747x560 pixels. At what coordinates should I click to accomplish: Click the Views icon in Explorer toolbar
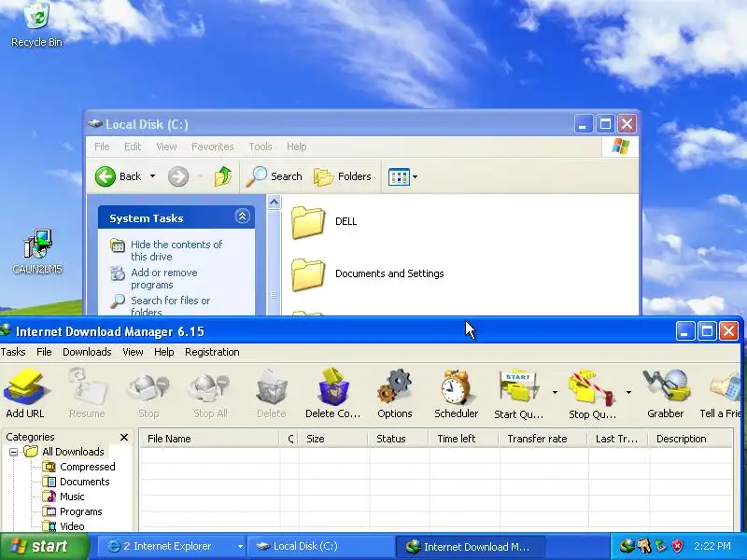pyautogui.click(x=399, y=176)
